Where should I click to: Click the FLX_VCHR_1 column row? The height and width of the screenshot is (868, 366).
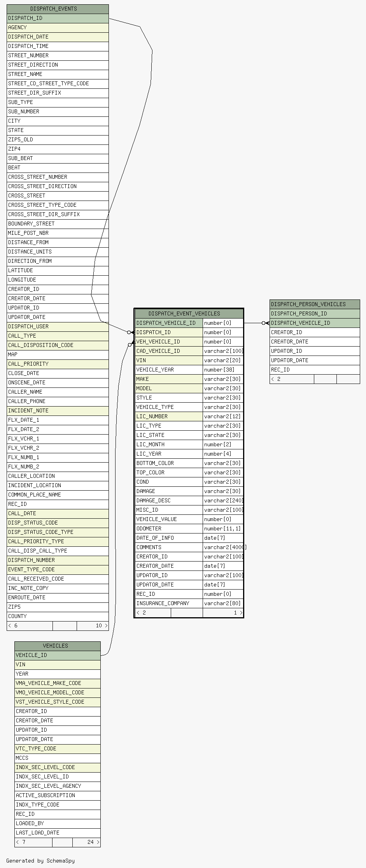[x=58, y=439]
